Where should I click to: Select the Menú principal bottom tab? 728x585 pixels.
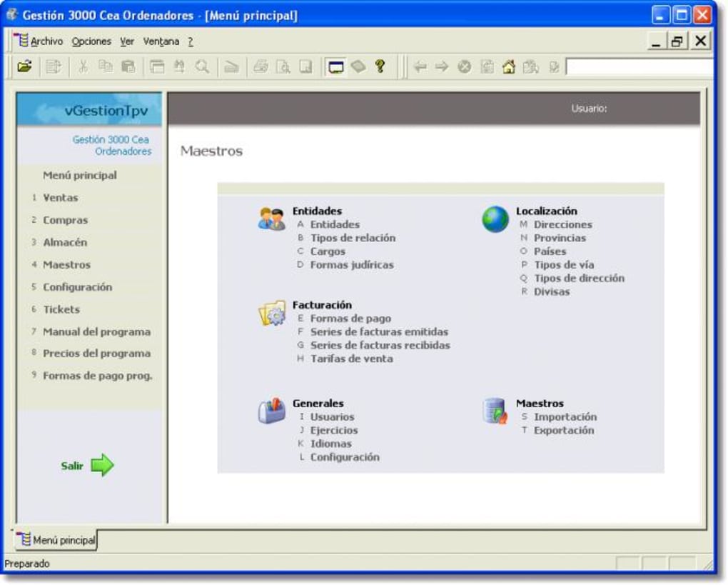click(56, 540)
